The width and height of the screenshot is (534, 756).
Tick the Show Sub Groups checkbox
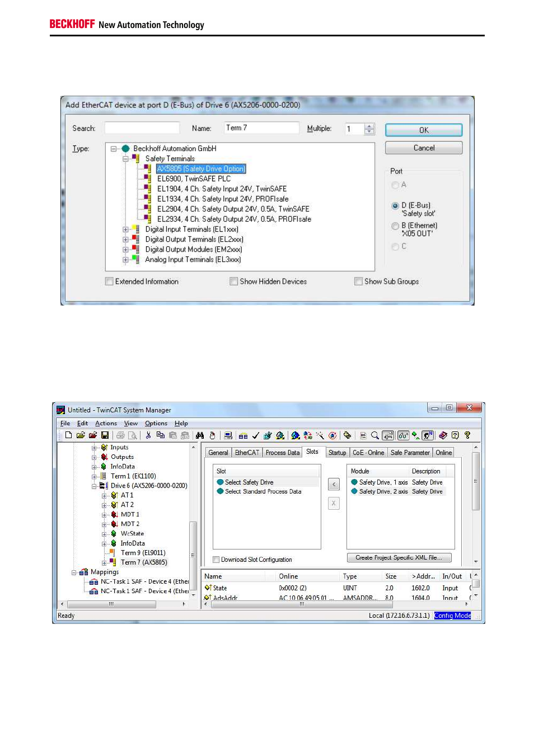(358, 281)
